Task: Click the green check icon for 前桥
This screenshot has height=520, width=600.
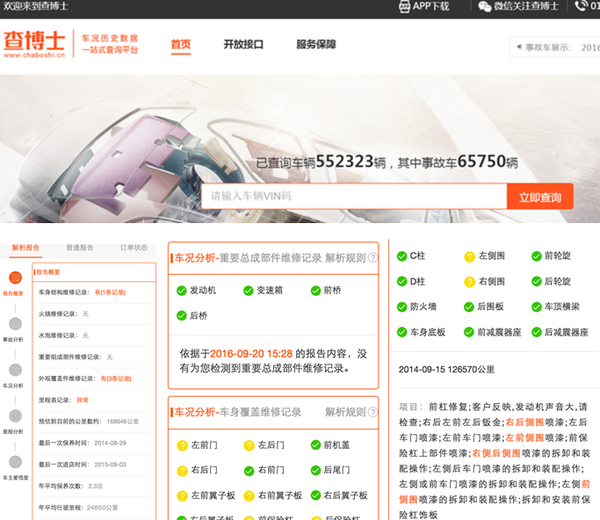Action: point(316,291)
